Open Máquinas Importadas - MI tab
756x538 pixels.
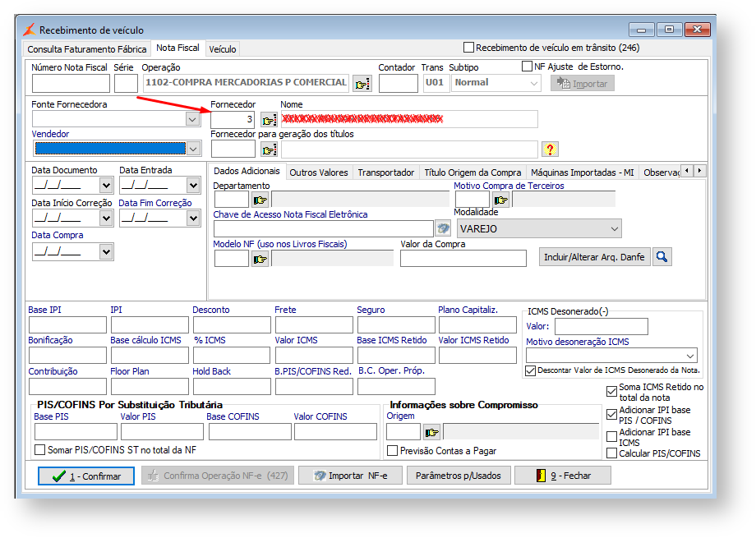pyautogui.click(x=582, y=172)
